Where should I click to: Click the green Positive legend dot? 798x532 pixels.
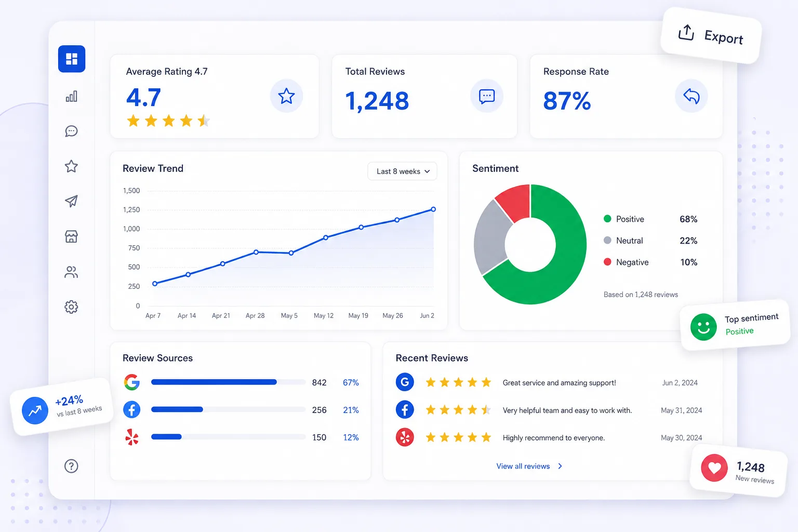point(607,219)
